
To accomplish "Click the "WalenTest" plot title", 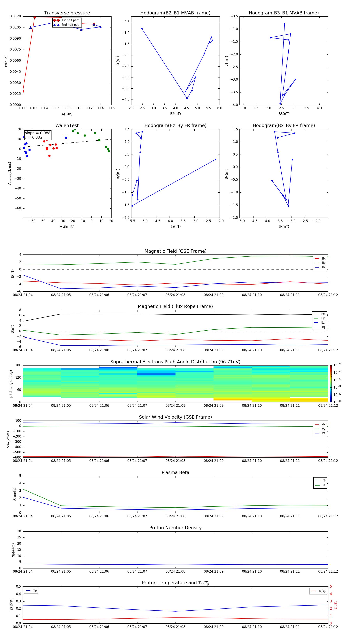I will pyautogui.click(x=67, y=125).
